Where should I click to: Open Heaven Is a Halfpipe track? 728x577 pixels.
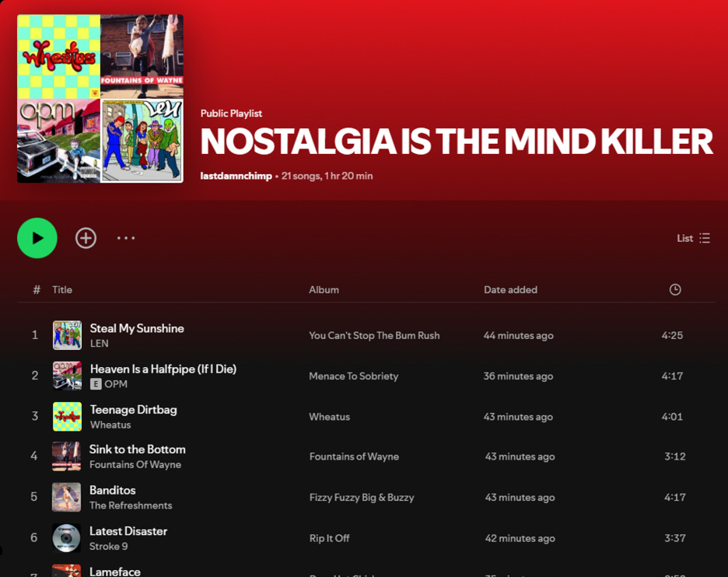coord(163,369)
